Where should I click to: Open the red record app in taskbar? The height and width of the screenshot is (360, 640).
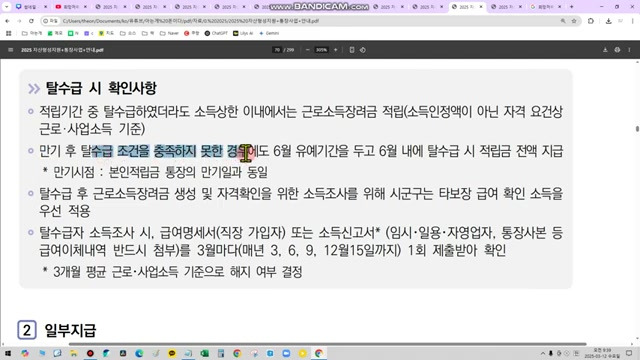(90, 353)
